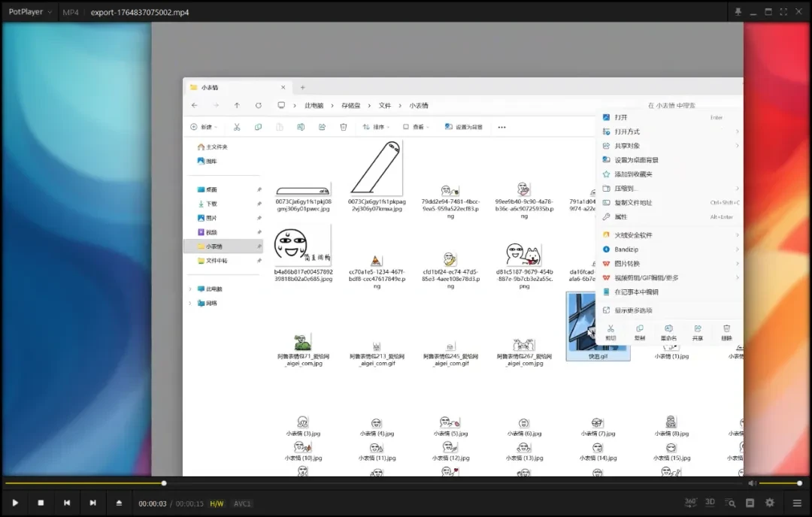Screen dimensions: 812x517
Task: Click the 共享 icon in context menu
Action: pos(698,332)
